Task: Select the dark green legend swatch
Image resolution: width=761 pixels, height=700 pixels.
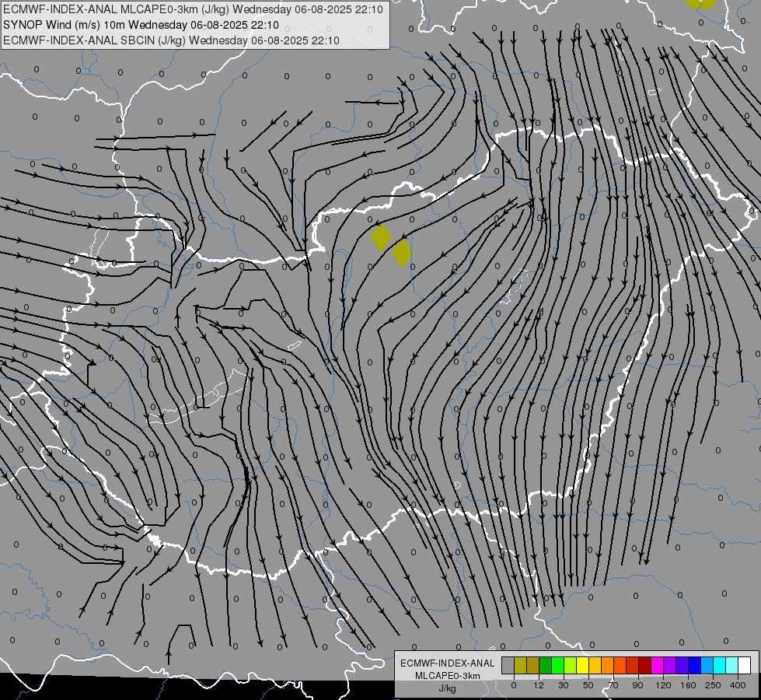Action: [x=546, y=665]
